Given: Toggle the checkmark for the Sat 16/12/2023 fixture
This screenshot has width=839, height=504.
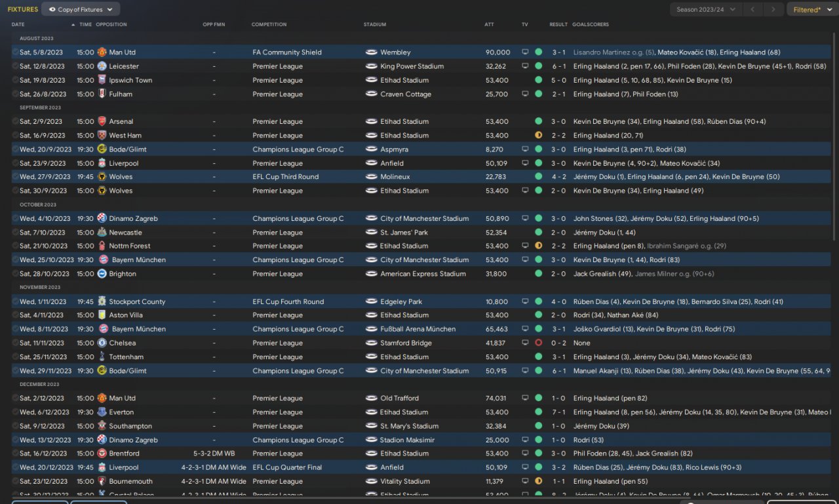Looking at the screenshot, I should point(15,454).
